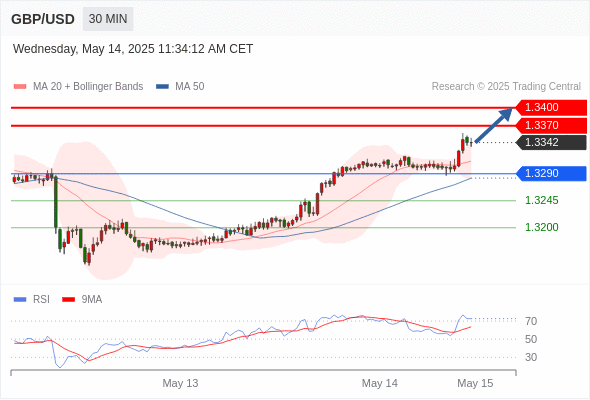Click the blue 1.3290 pivot price tag
This screenshot has width=590, height=400.
click(x=551, y=173)
